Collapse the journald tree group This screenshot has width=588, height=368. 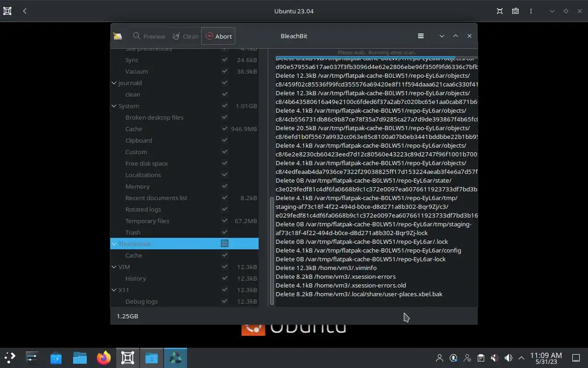[114, 83]
